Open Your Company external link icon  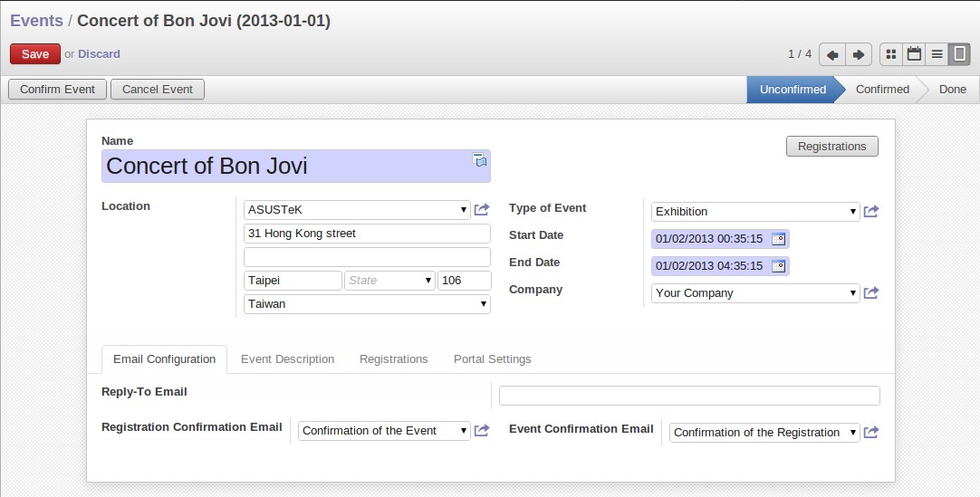click(x=870, y=292)
